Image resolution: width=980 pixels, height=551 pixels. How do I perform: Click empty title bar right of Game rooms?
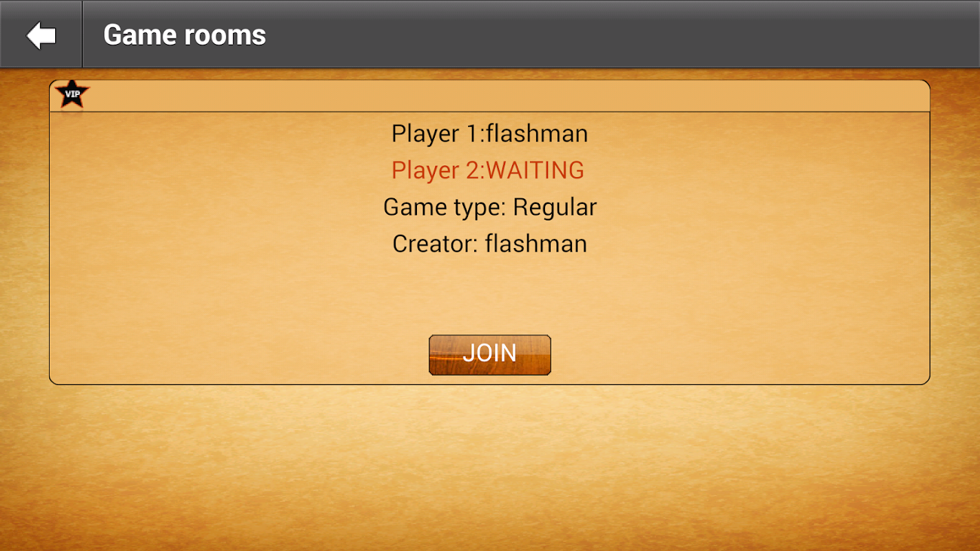click(620, 34)
